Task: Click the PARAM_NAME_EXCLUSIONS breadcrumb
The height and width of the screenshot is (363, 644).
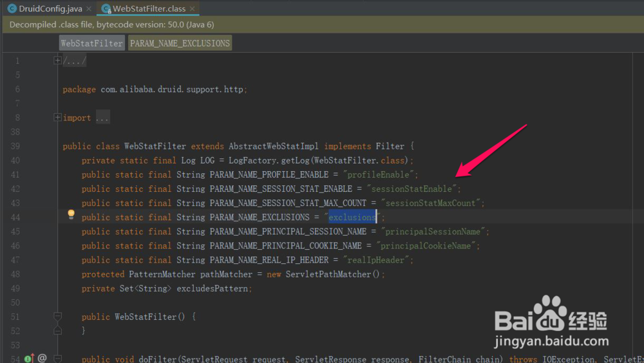Action: [180, 43]
